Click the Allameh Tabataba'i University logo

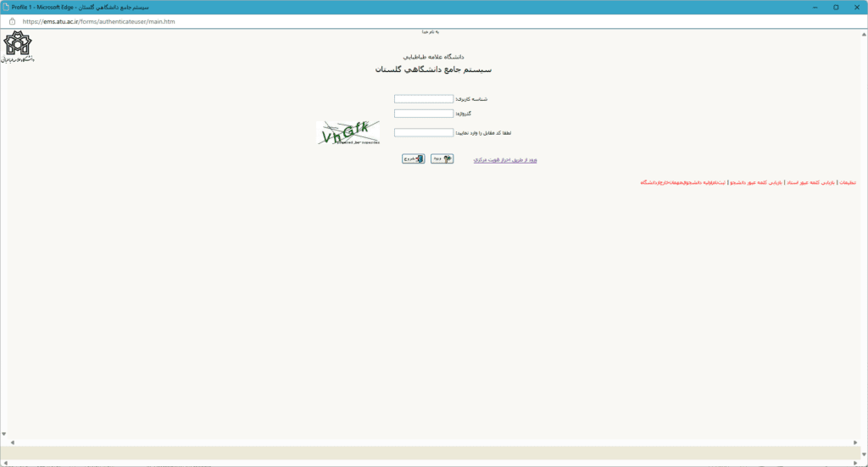point(18,47)
